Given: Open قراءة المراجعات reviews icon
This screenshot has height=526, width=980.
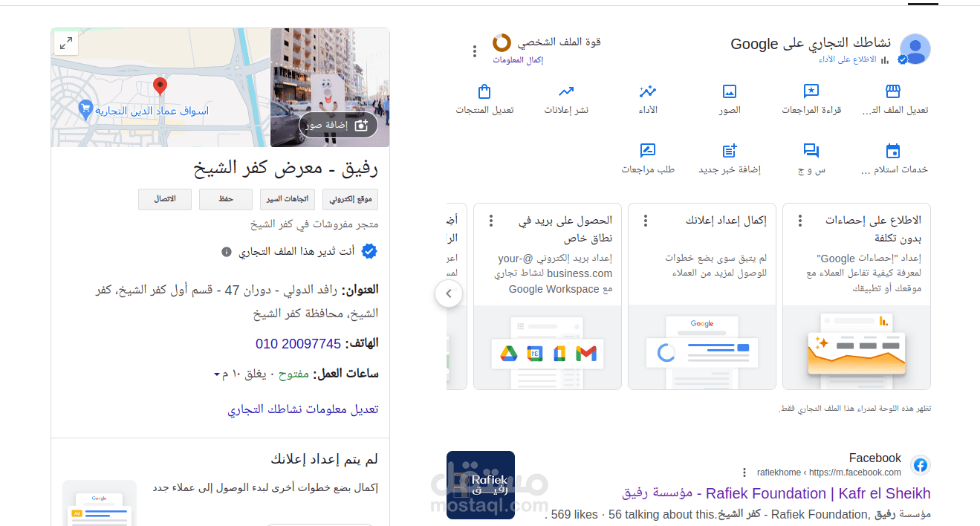Looking at the screenshot, I should point(811,91).
